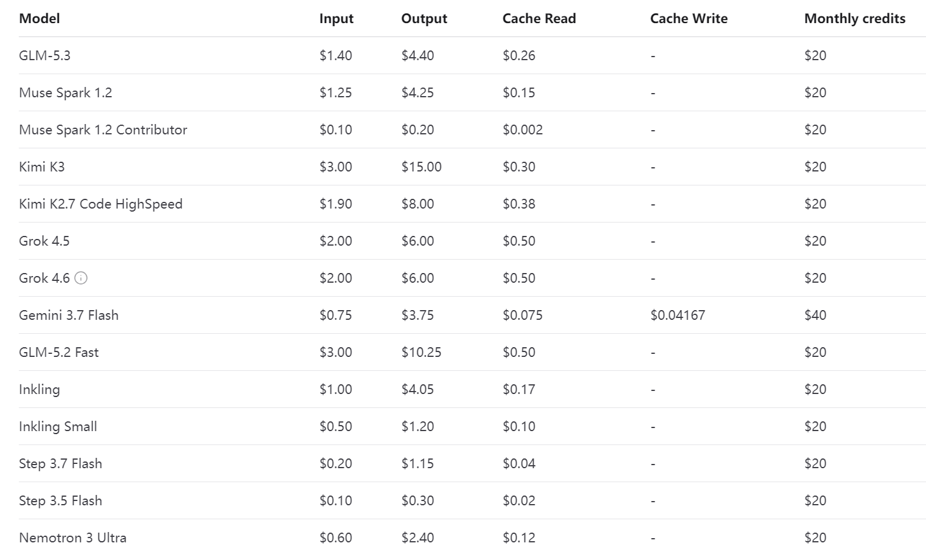Click the Output column header
The height and width of the screenshot is (560, 926).
coord(424,18)
